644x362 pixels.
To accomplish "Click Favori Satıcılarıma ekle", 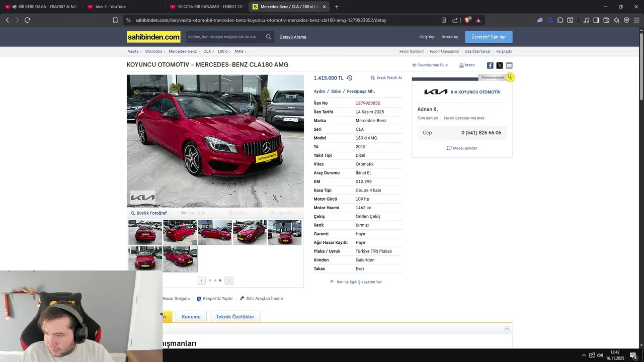I will point(464,118).
